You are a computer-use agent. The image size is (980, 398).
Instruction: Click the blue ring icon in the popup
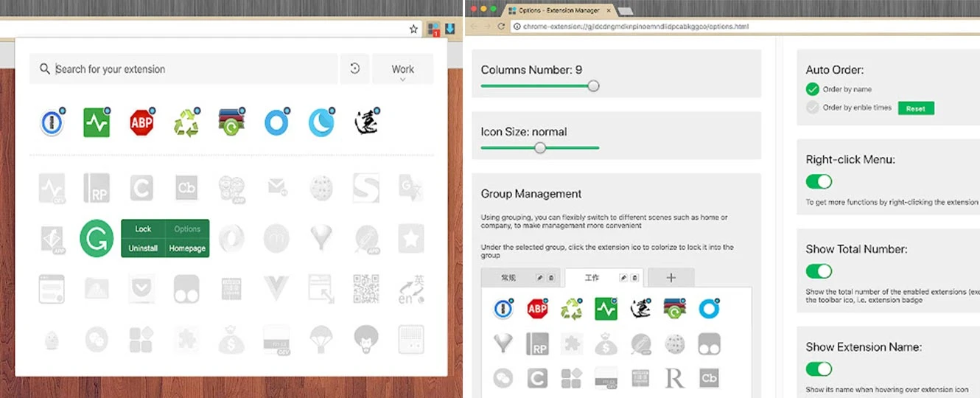click(276, 122)
